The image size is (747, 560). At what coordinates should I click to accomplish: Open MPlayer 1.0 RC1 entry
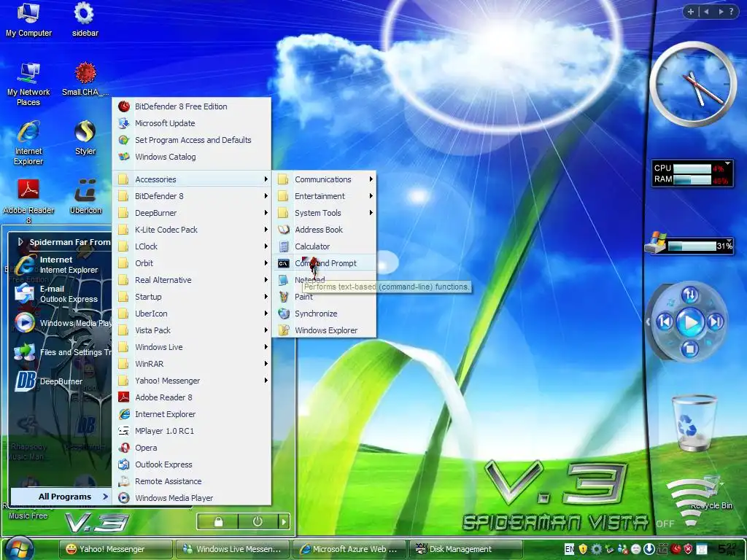(x=192, y=431)
